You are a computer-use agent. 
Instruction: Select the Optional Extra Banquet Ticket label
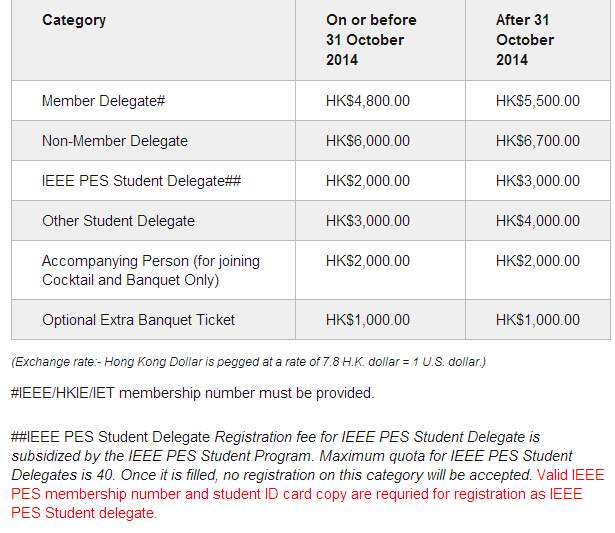click(138, 320)
